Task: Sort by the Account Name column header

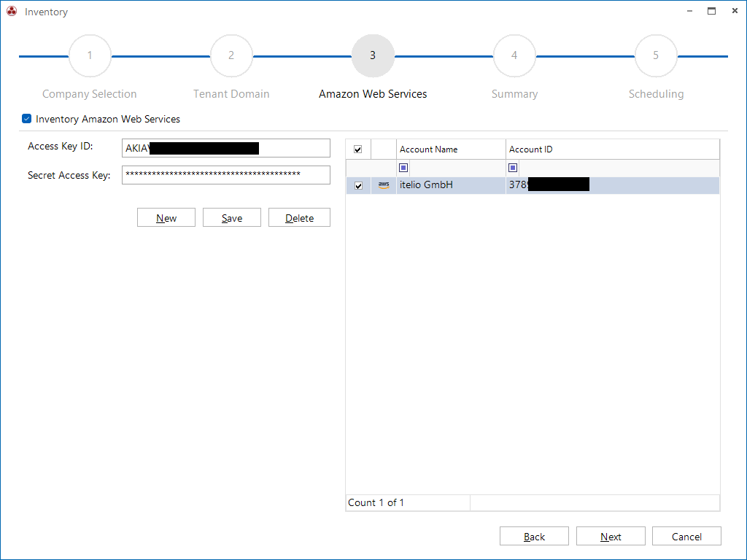Action: point(451,149)
